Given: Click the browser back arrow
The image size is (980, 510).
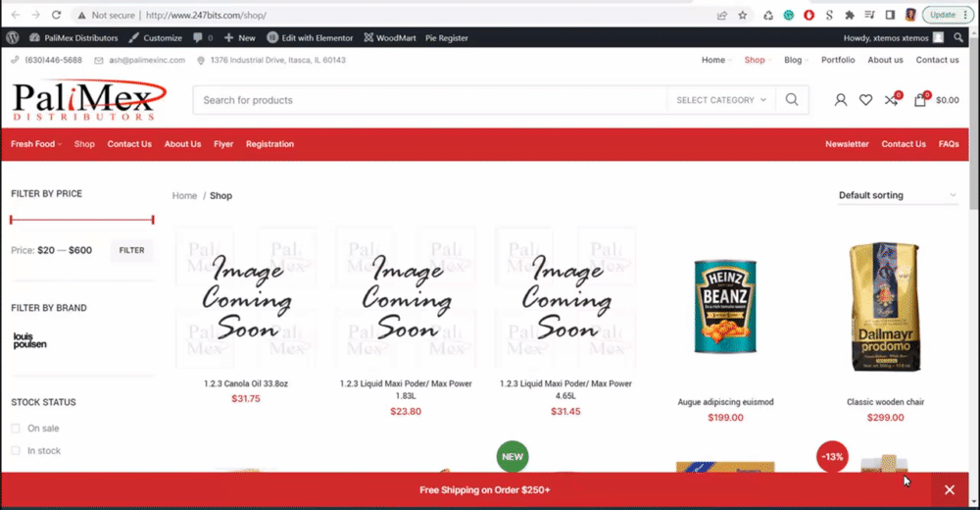Looking at the screenshot, I should [x=16, y=15].
